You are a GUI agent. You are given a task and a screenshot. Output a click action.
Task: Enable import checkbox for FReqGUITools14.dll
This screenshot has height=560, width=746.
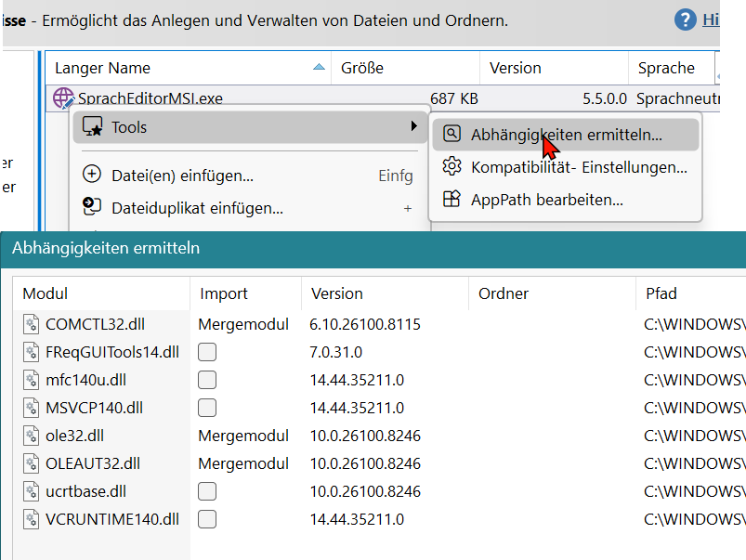207,352
